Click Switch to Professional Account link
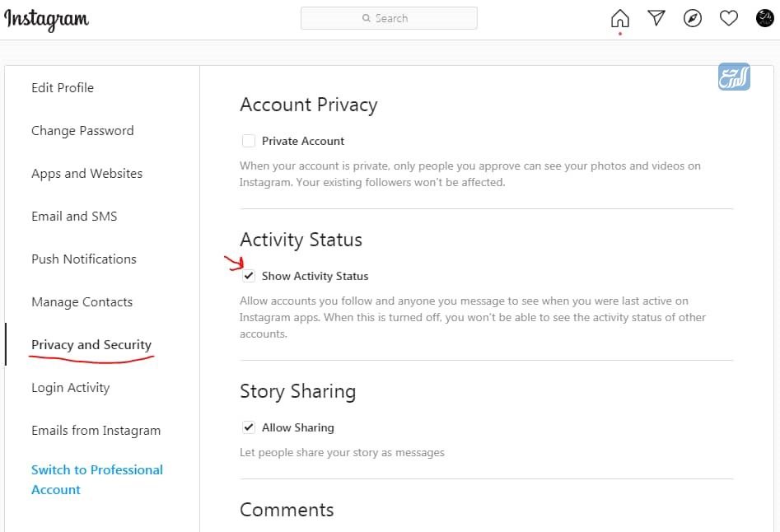The height and width of the screenshot is (532, 780). [x=97, y=479]
